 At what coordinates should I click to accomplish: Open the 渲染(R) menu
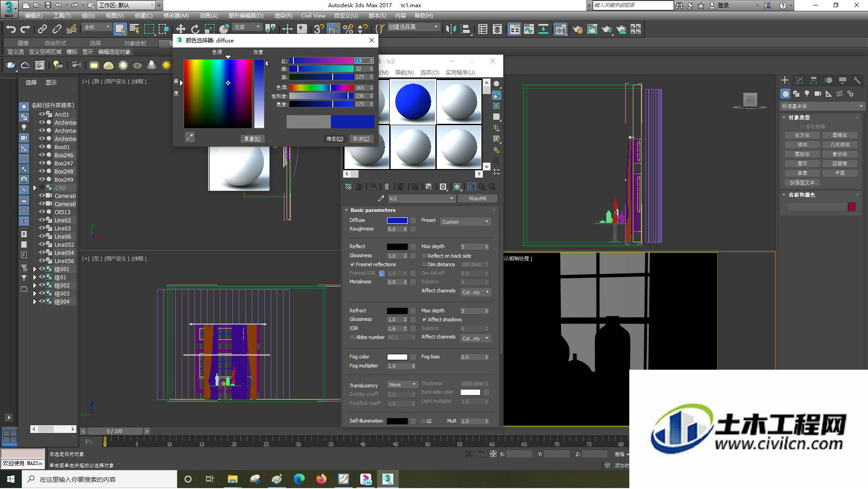pyautogui.click(x=283, y=16)
